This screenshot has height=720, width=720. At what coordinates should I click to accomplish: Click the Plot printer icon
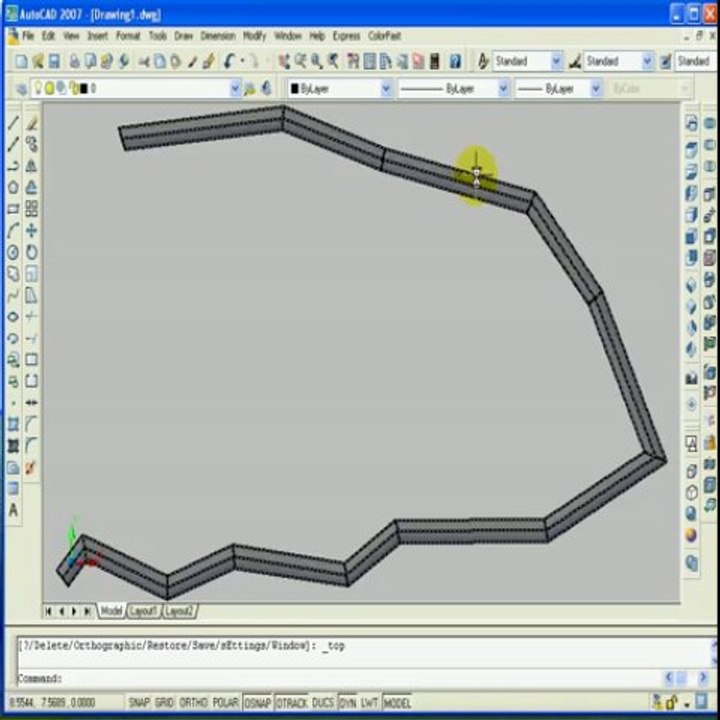coord(74,61)
